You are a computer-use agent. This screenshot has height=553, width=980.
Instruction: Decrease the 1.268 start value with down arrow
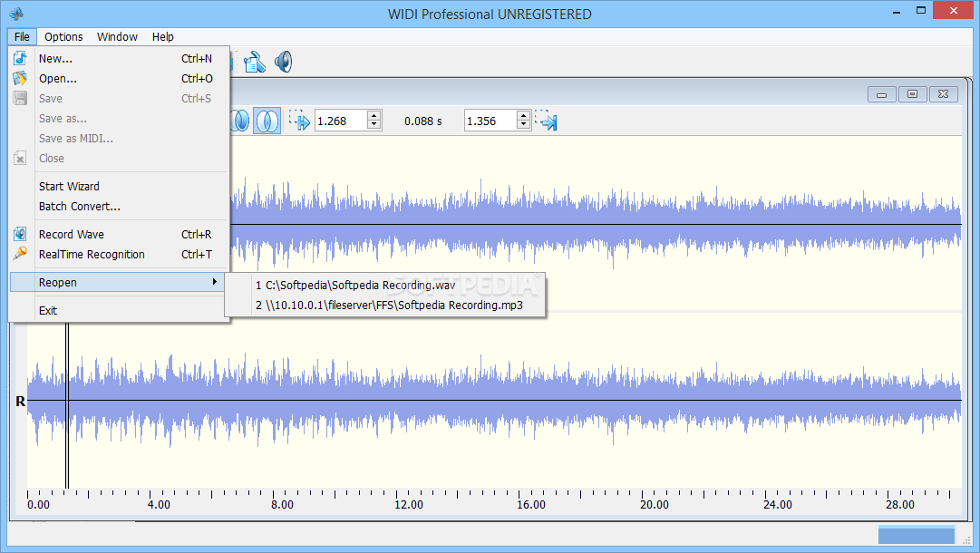coord(374,125)
